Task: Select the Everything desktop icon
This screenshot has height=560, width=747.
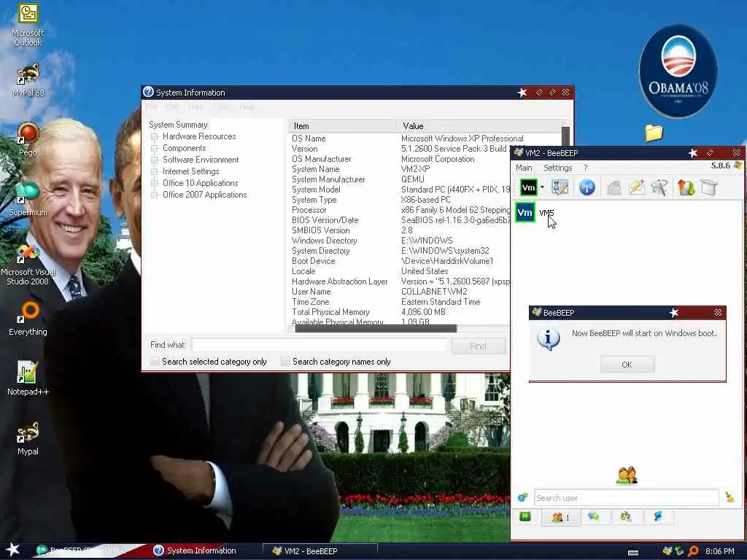Action: 28,319
